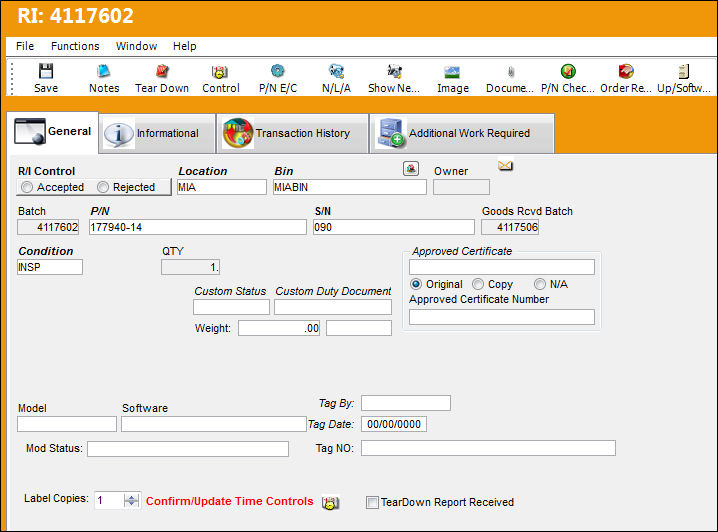Image resolution: width=718 pixels, height=532 pixels.
Task: Click the bin lookup icon above Bin field
Action: (x=411, y=168)
